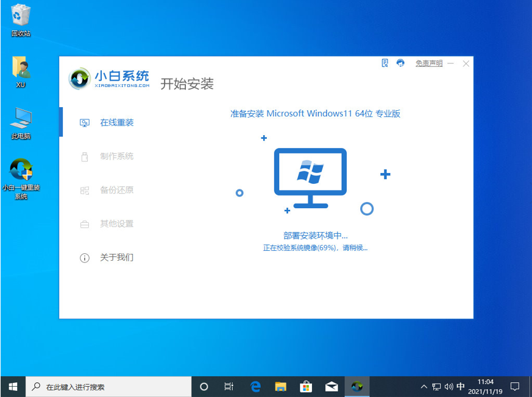
Task: Click the 小白 app icon on taskbar
Action: click(x=356, y=386)
